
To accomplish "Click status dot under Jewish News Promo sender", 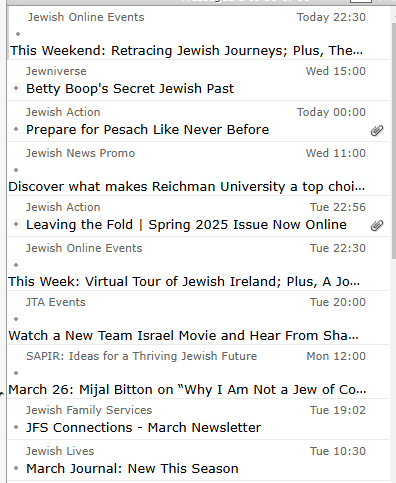I will (16, 170).
